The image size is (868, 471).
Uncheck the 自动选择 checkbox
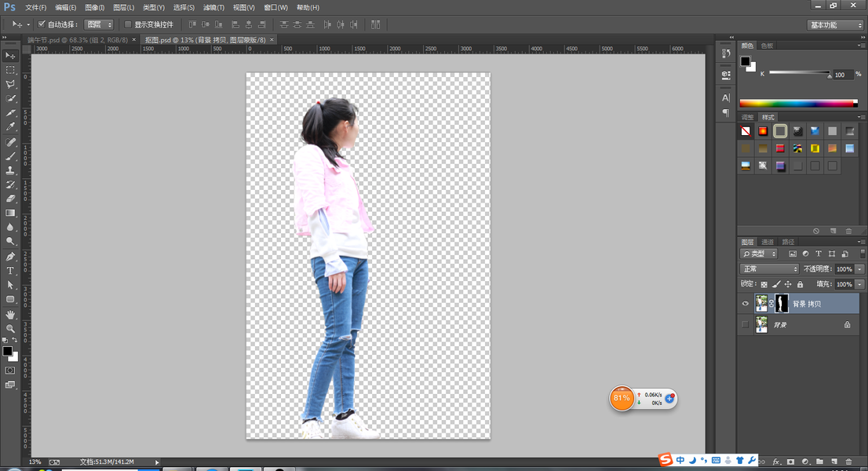42,24
